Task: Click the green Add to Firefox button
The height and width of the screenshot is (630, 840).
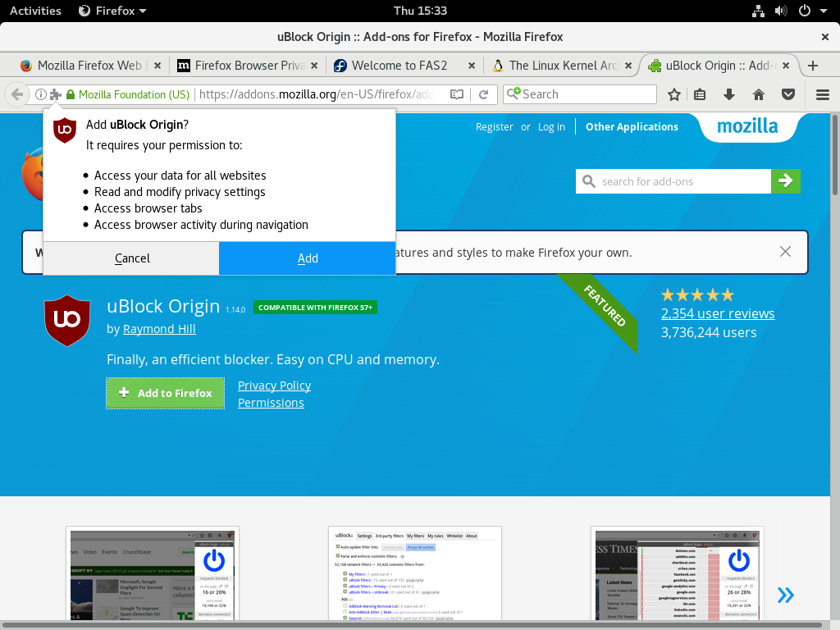Action: click(165, 393)
